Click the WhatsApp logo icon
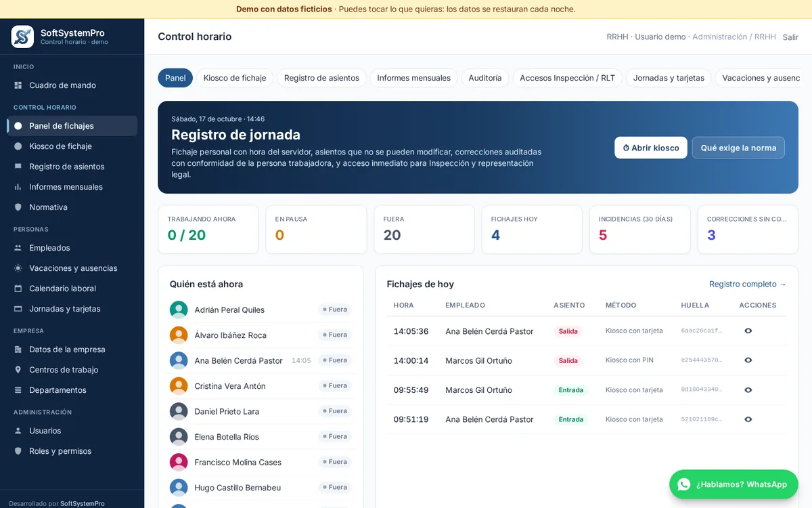This screenshot has height=508, width=812. tap(684, 484)
